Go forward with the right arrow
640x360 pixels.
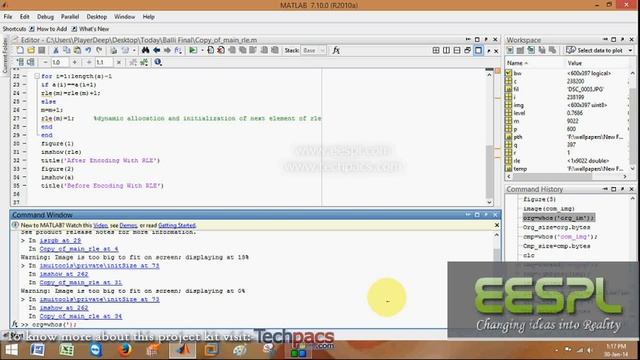click(x=167, y=50)
